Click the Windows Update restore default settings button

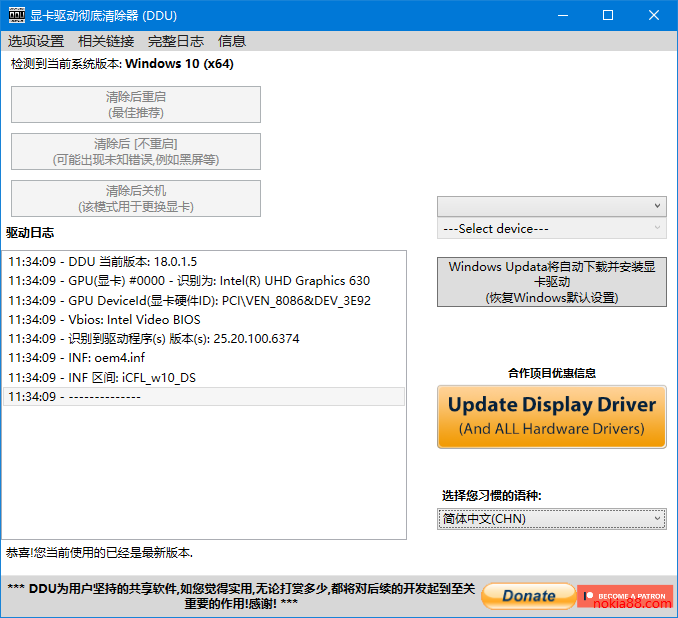click(552, 282)
